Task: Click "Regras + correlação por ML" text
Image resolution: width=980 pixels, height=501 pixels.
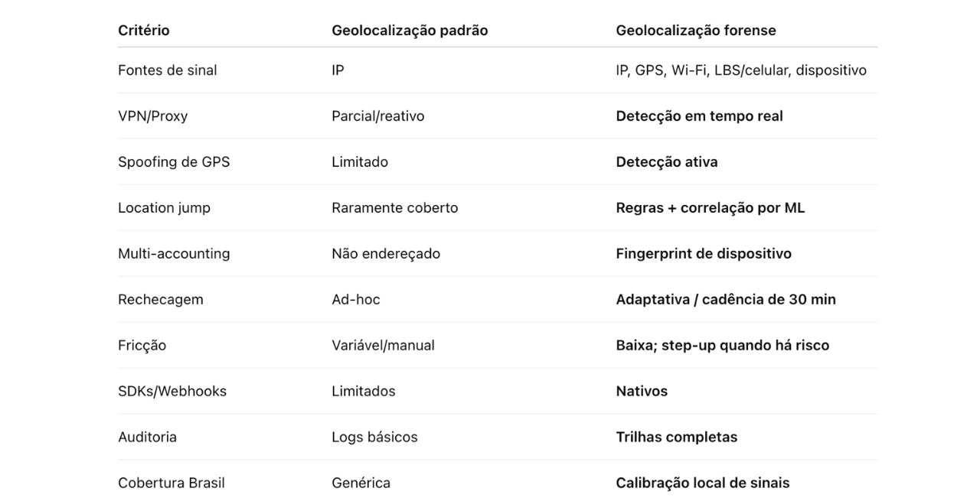Action: [x=710, y=208]
